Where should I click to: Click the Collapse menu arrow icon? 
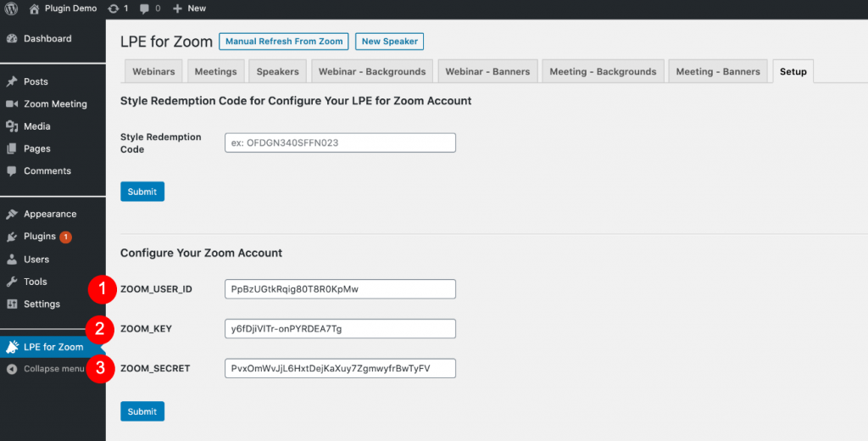12,369
